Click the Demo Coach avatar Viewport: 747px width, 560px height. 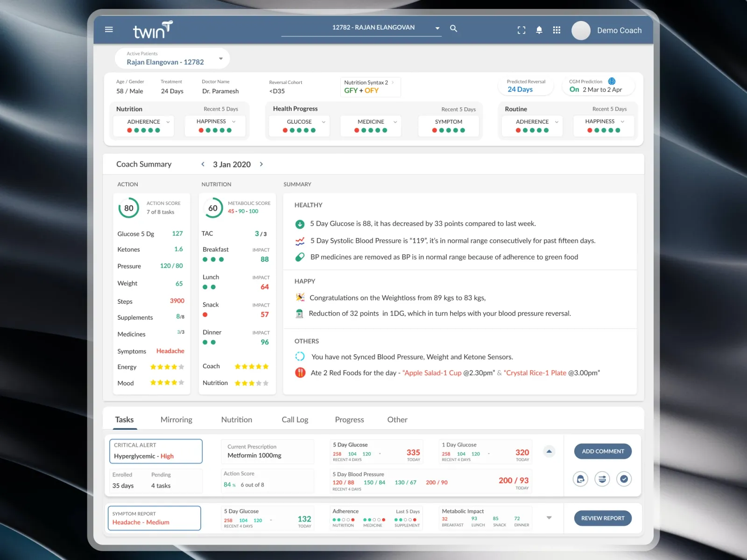581,30
